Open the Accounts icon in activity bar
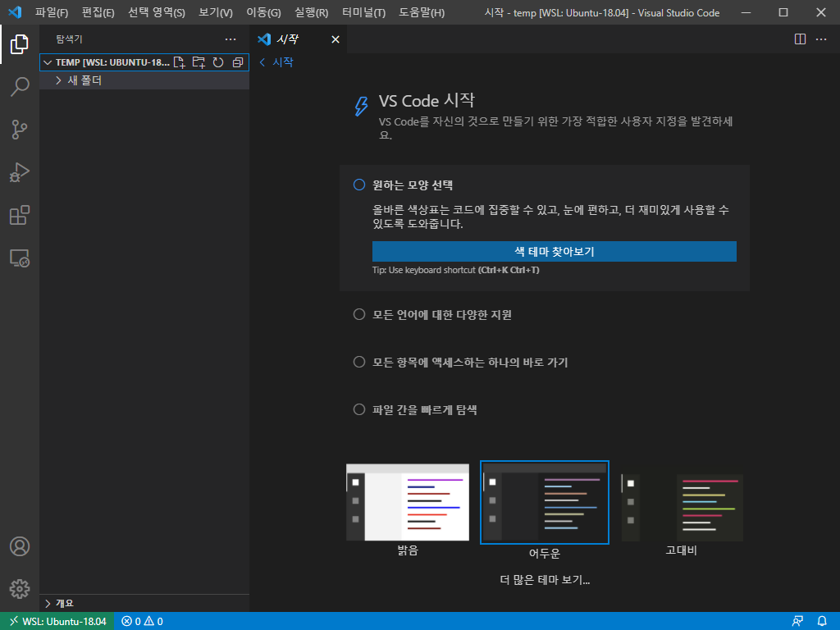 click(x=20, y=546)
